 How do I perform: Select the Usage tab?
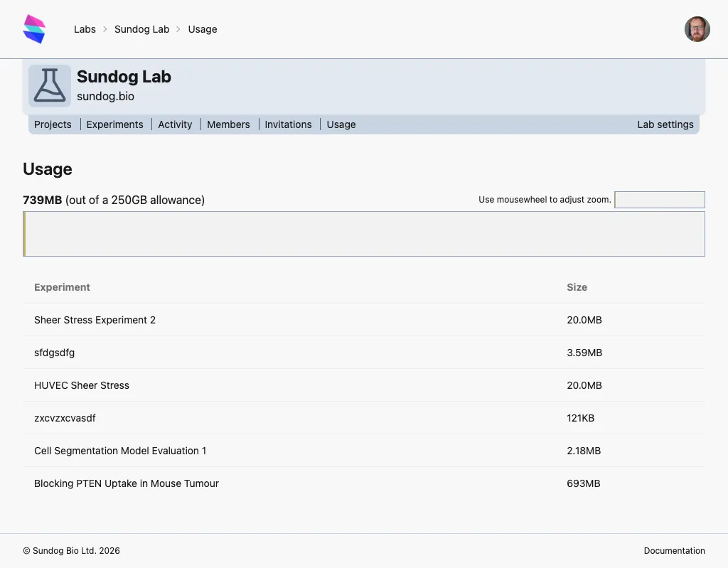[x=341, y=124]
